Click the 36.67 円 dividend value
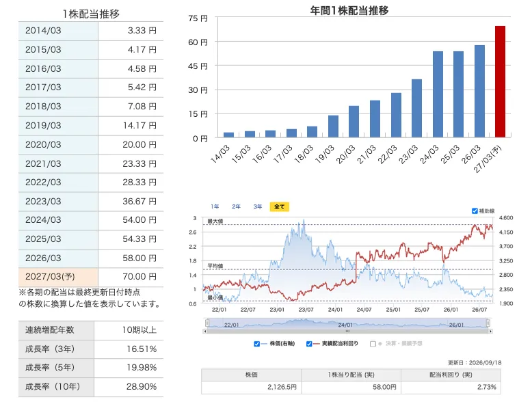The height and width of the screenshot is (404, 532). [139, 201]
